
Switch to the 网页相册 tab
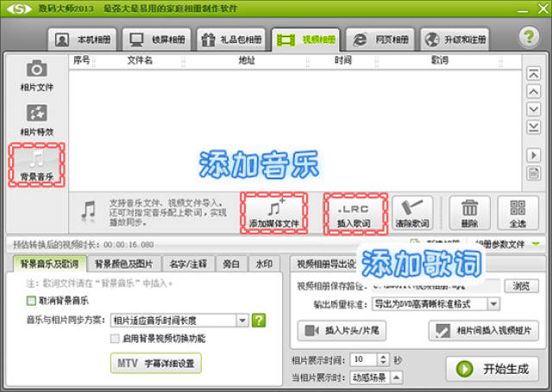click(x=379, y=40)
